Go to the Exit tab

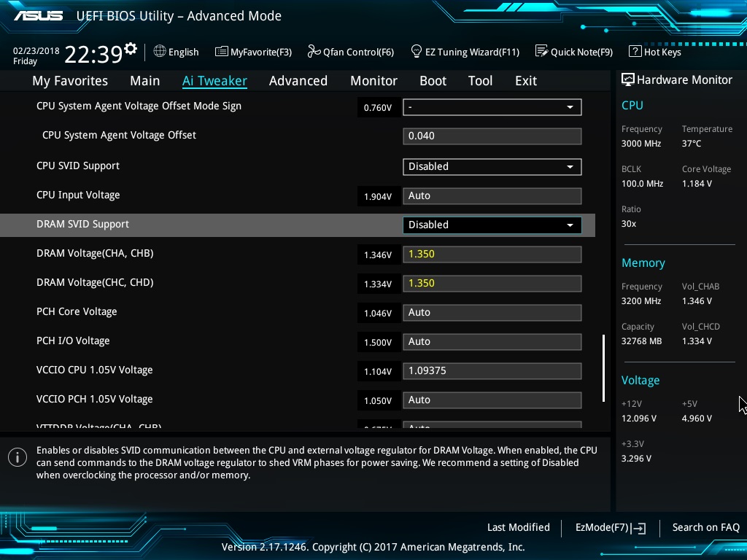point(526,81)
